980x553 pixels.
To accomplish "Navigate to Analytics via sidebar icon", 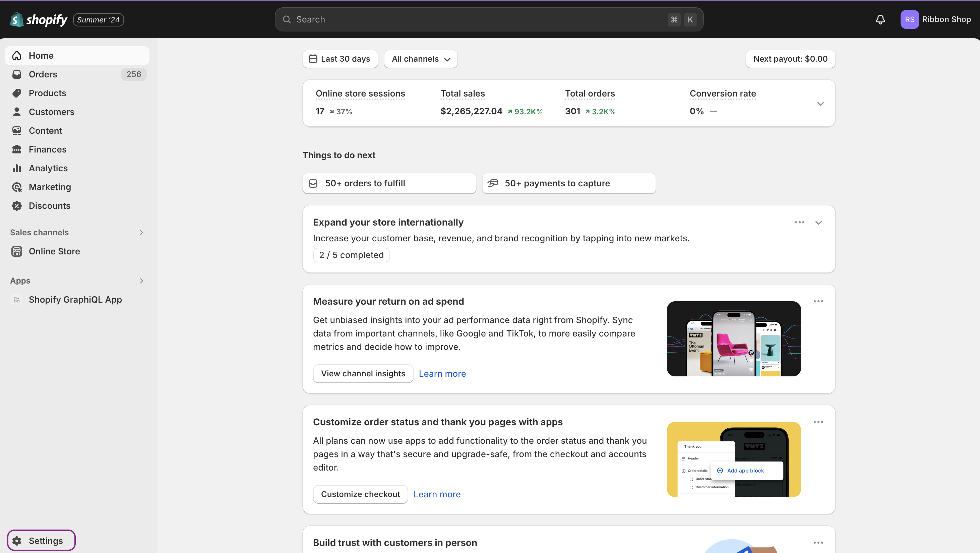I will click(49, 168).
